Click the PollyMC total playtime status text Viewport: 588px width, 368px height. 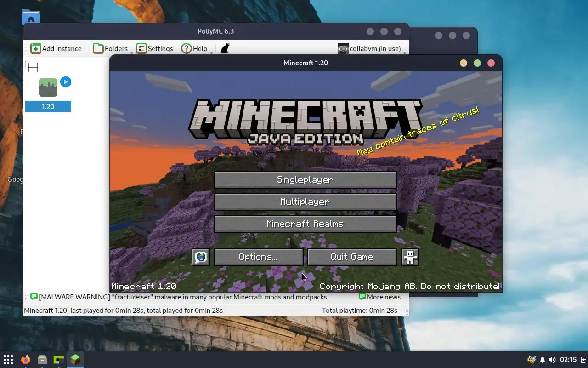[x=360, y=310]
